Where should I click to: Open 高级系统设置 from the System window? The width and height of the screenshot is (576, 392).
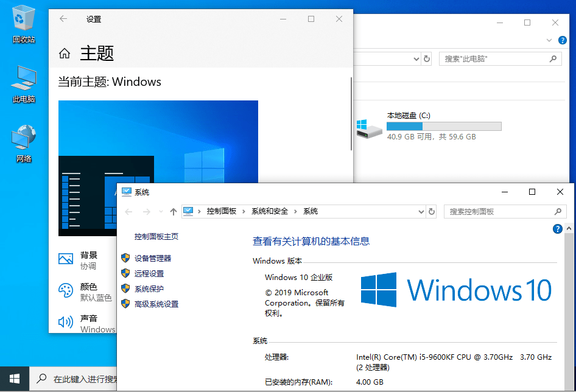pyautogui.click(x=156, y=304)
